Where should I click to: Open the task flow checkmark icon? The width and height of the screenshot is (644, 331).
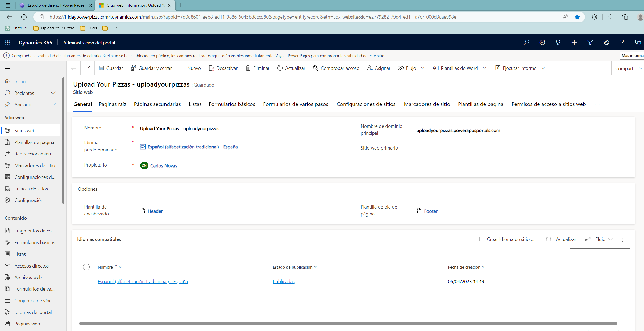tap(542, 42)
